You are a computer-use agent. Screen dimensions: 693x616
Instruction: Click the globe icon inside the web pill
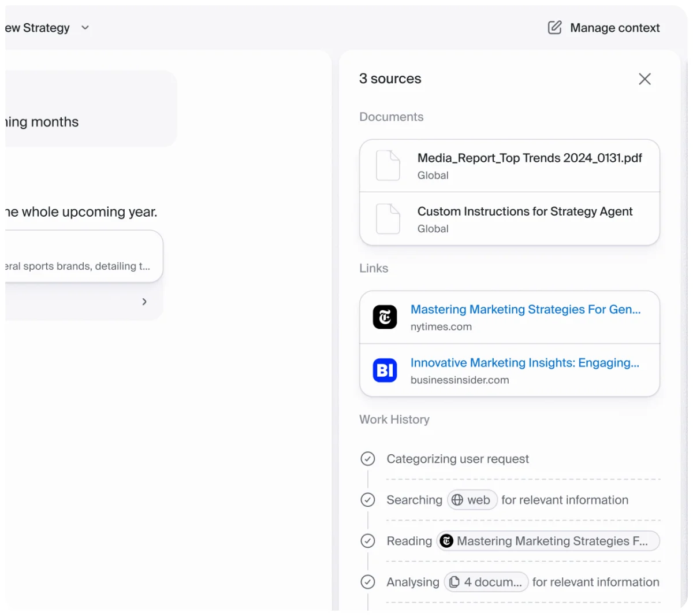click(x=457, y=500)
